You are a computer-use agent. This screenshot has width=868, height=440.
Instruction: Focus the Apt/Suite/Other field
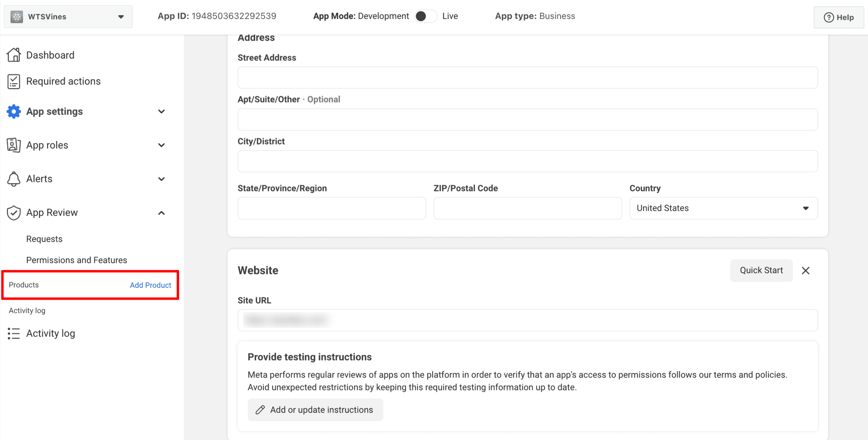(527, 119)
